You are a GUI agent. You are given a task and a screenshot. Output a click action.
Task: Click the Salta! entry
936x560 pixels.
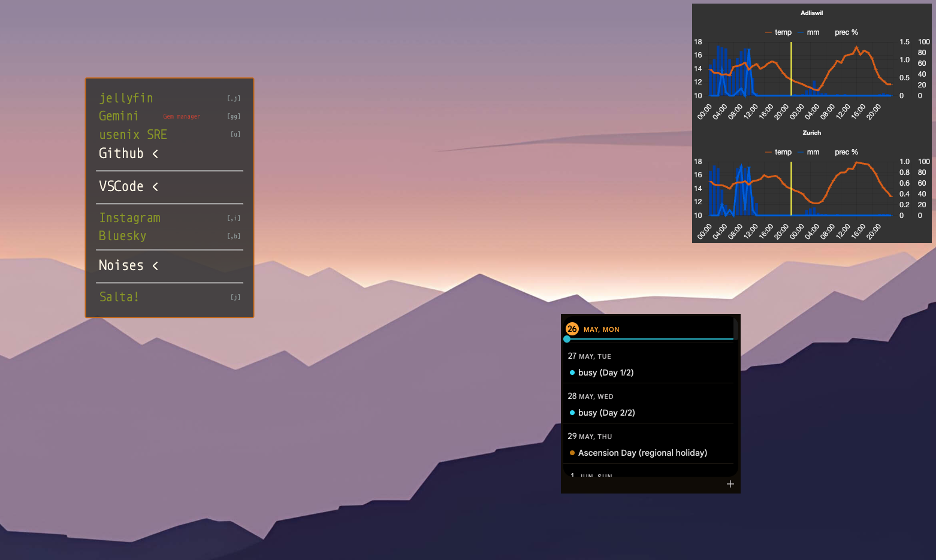coord(119,297)
